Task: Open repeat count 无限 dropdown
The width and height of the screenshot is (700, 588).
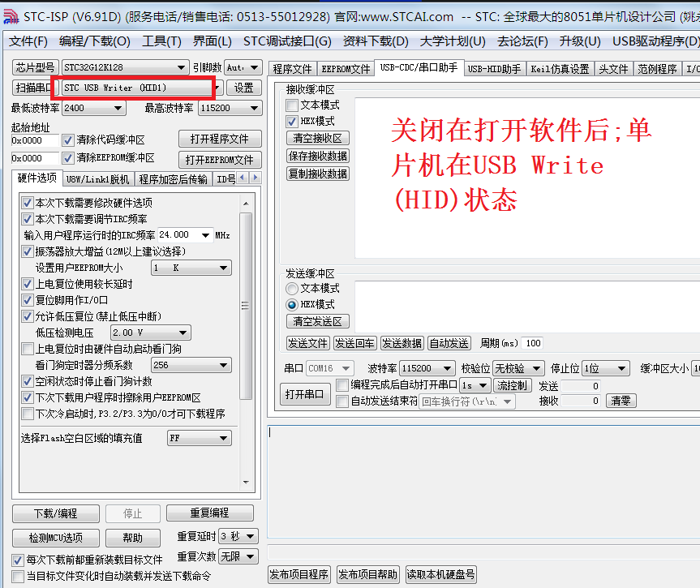Action: click(x=238, y=556)
